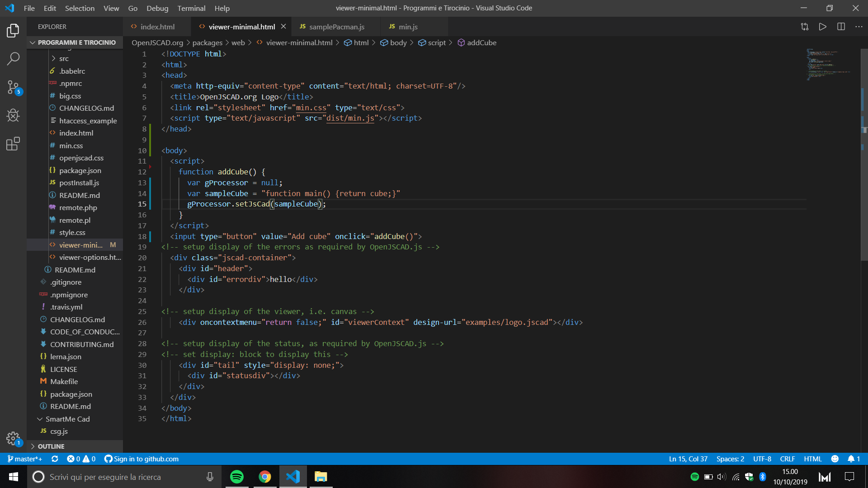868x488 pixels.
Task: Open the compare changes icon near the tabs
Action: tap(805, 27)
